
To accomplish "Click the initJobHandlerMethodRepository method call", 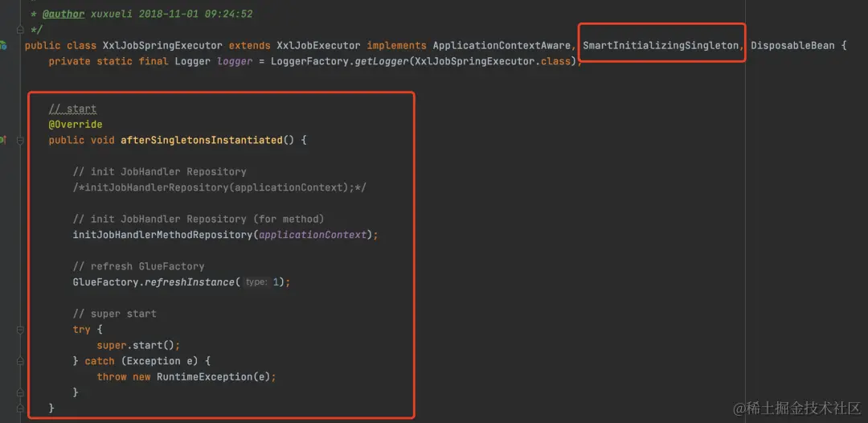I will tap(162, 235).
